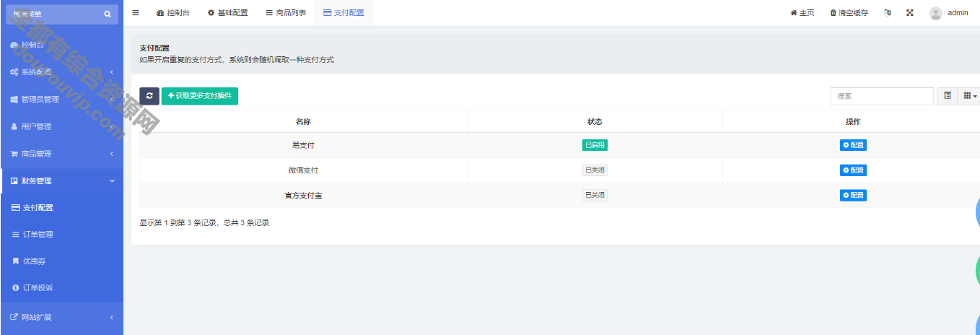Open 优惠券 sidebar submenu item
This screenshot has height=335, width=980.
tap(61, 261)
